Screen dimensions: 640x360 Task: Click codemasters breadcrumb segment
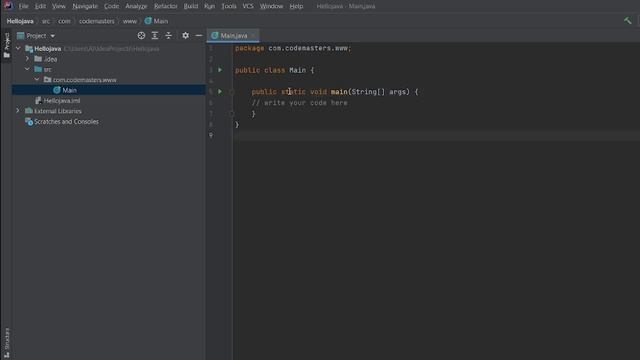pyautogui.click(x=97, y=21)
